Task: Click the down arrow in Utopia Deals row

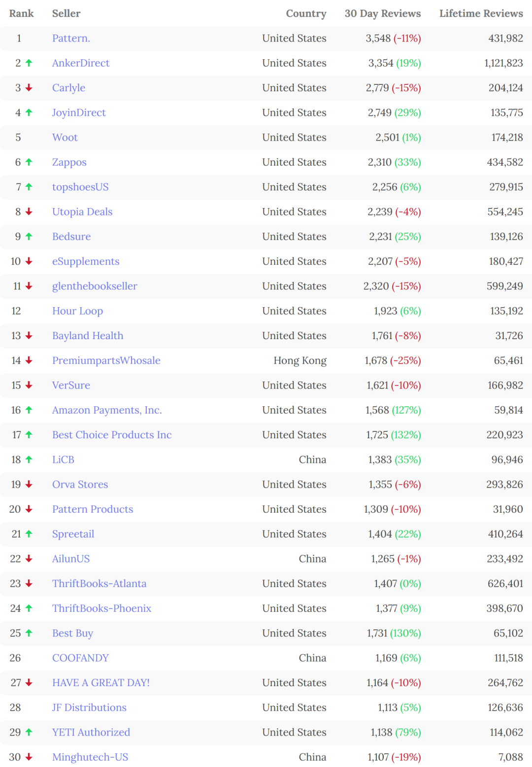Action: coord(29,212)
